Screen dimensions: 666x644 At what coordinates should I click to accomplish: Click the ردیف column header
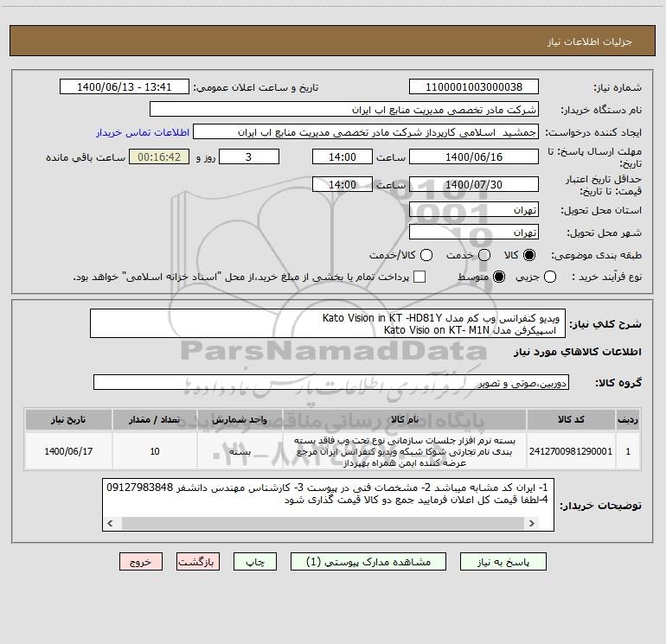click(628, 420)
